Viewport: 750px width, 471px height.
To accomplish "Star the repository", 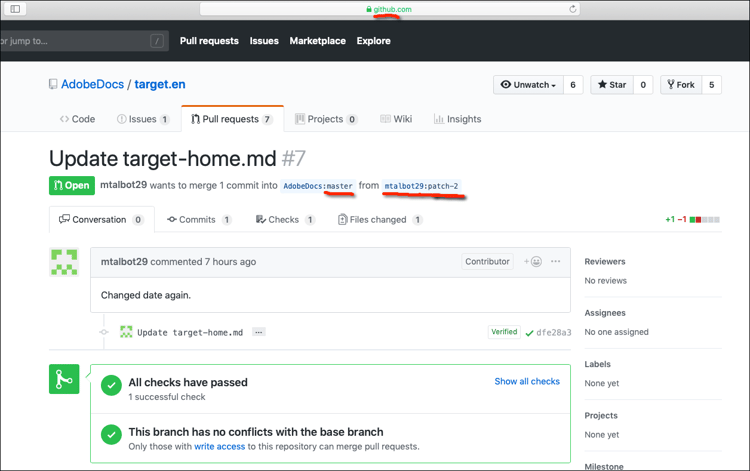I will 612,85.
